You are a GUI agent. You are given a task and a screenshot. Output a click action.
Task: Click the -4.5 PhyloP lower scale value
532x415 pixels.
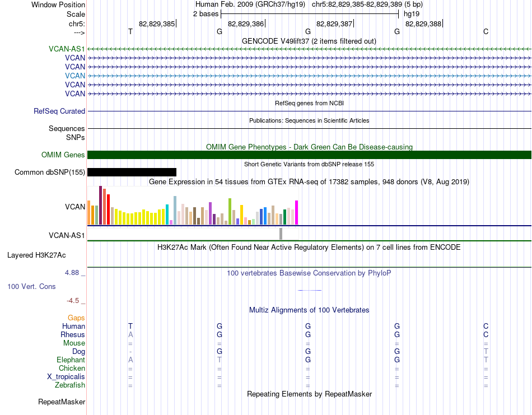(x=73, y=301)
